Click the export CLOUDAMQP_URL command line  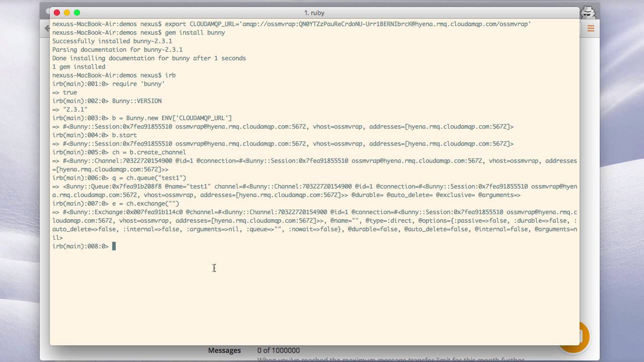pos(292,24)
